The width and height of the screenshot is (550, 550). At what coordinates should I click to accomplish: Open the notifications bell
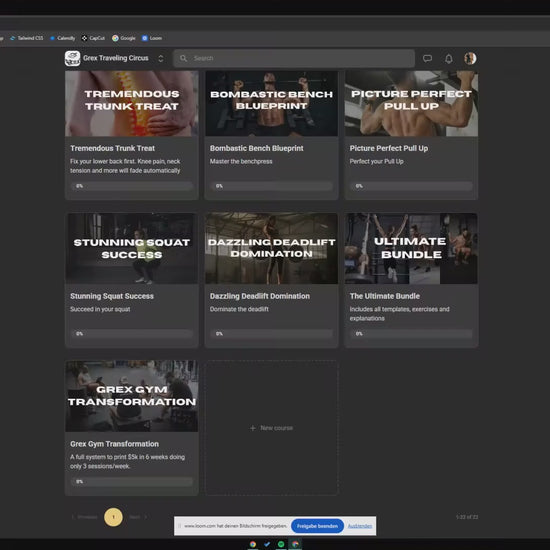(449, 58)
